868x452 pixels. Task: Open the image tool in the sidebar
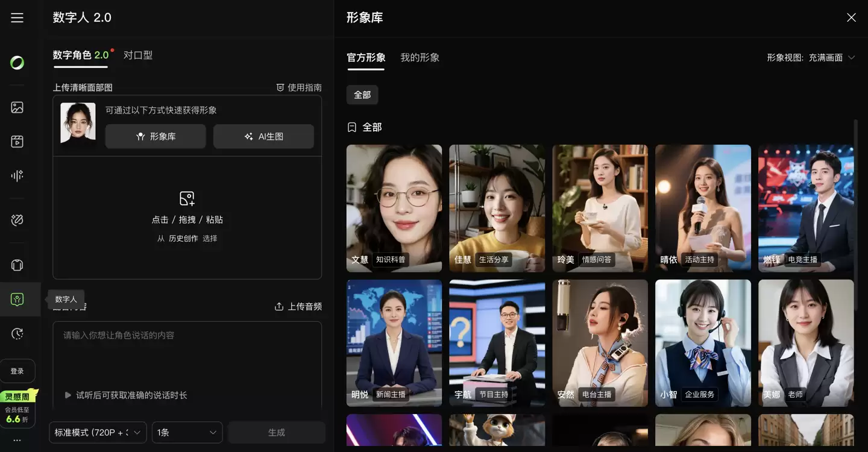pyautogui.click(x=17, y=107)
